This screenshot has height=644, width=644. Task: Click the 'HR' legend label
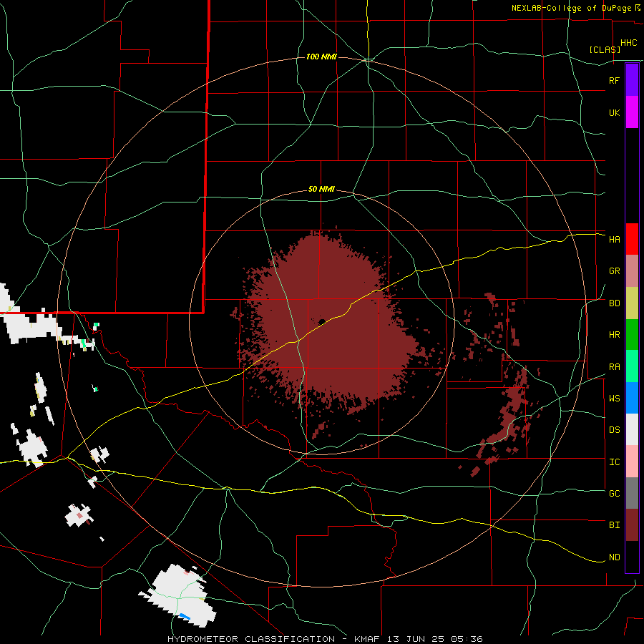coord(614,335)
